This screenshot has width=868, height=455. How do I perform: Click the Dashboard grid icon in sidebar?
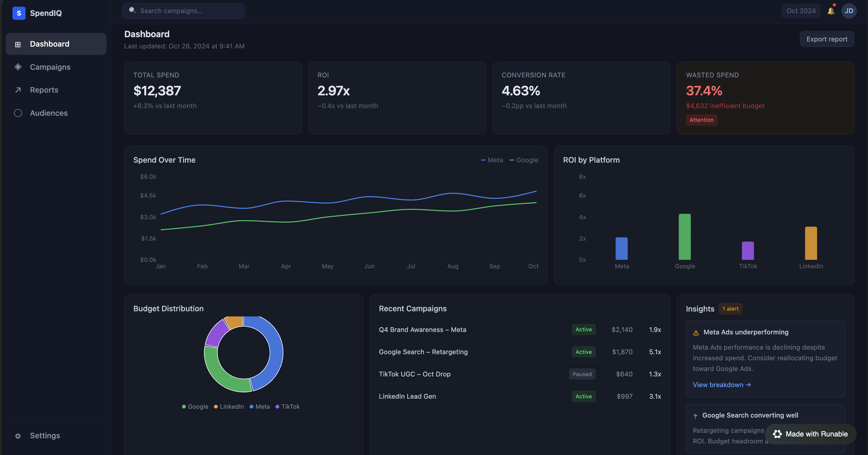pos(18,44)
